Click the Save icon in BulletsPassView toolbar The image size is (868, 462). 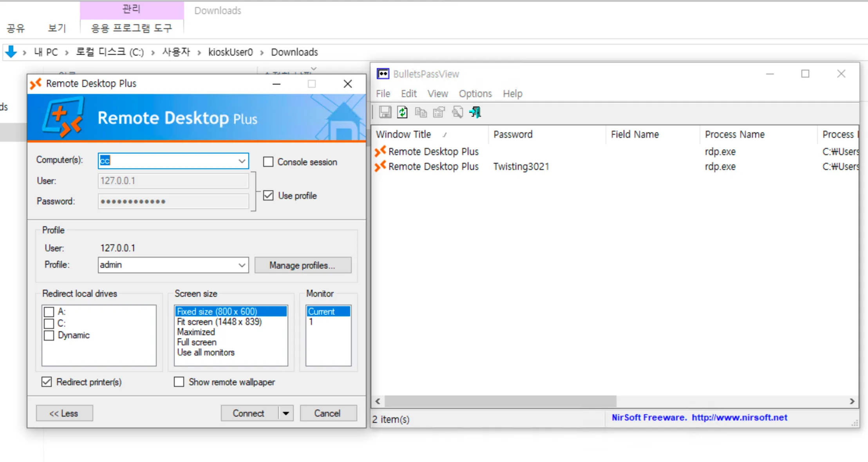[385, 112]
